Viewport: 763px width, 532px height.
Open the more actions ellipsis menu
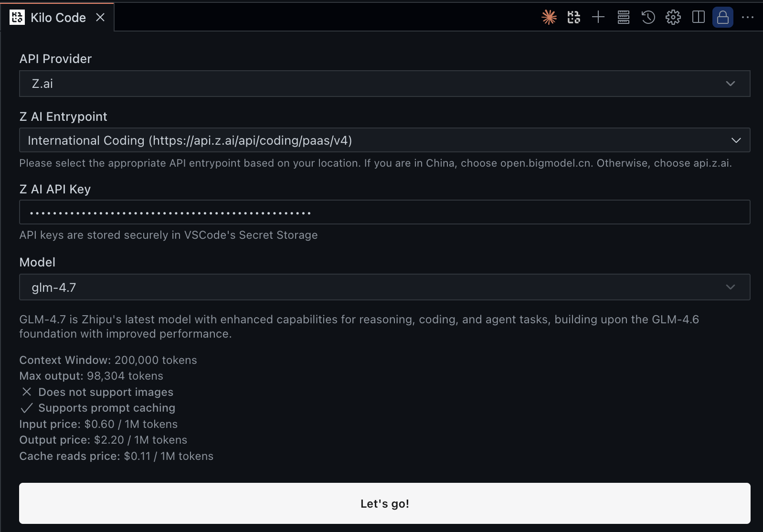point(748,18)
